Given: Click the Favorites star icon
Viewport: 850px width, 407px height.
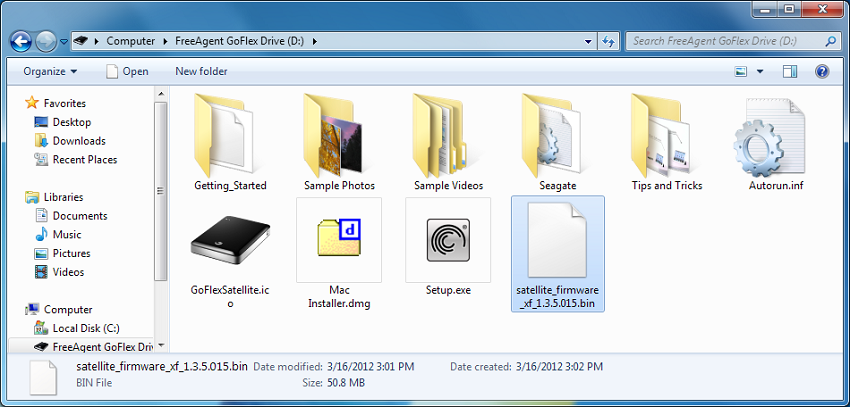Looking at the screenshot, I should tap(32, 103).
